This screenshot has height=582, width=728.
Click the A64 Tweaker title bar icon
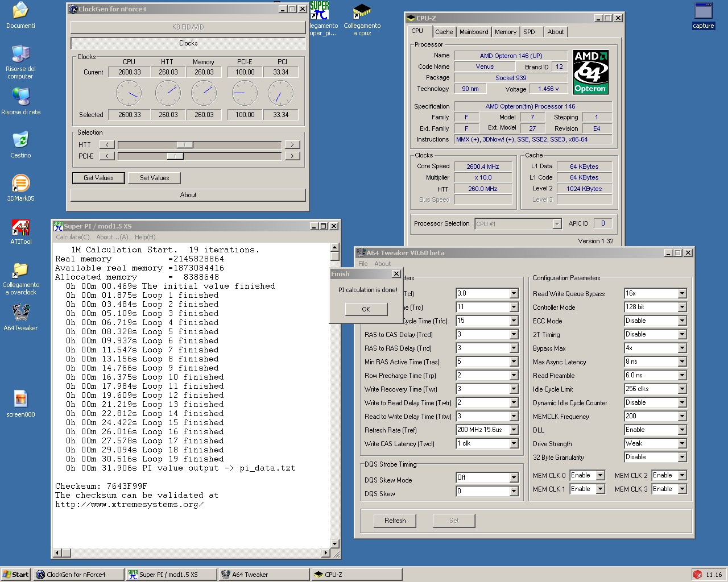[361, 252]
